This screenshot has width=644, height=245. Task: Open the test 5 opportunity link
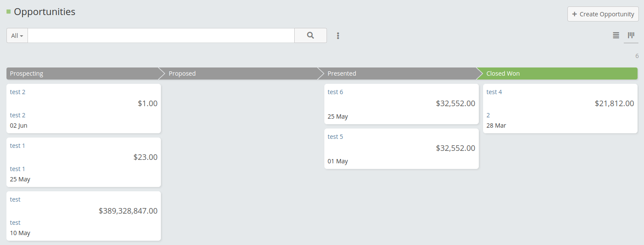(335, 137)
